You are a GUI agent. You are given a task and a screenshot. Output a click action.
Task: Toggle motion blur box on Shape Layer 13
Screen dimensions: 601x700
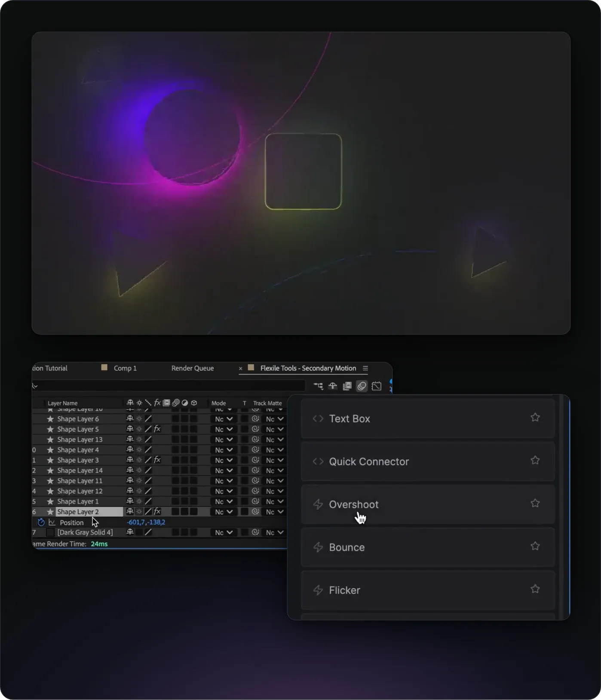(176, 439)
